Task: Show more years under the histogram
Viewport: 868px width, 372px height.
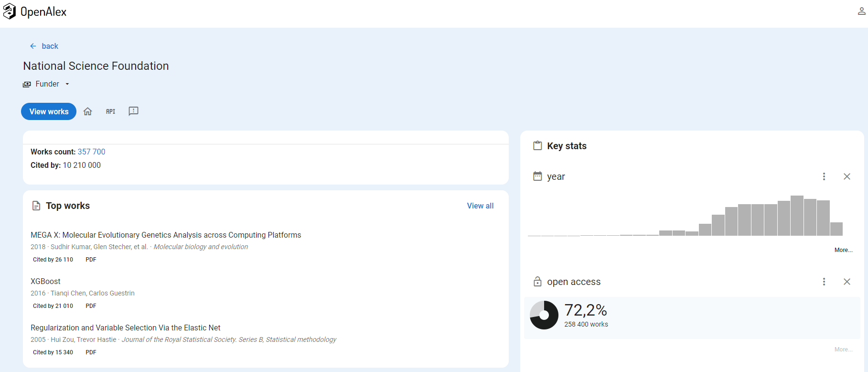Action: pos(843,250)
